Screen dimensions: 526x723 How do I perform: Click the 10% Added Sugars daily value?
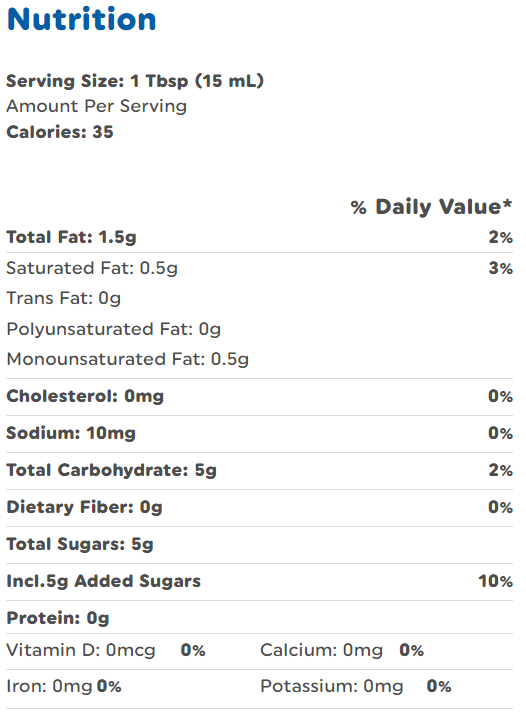495,581
